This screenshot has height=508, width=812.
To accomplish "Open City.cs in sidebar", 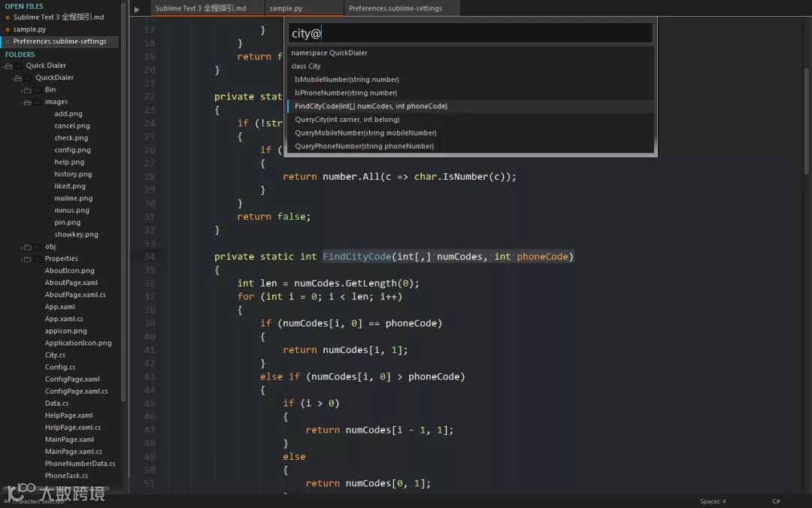I will [55, 355].
